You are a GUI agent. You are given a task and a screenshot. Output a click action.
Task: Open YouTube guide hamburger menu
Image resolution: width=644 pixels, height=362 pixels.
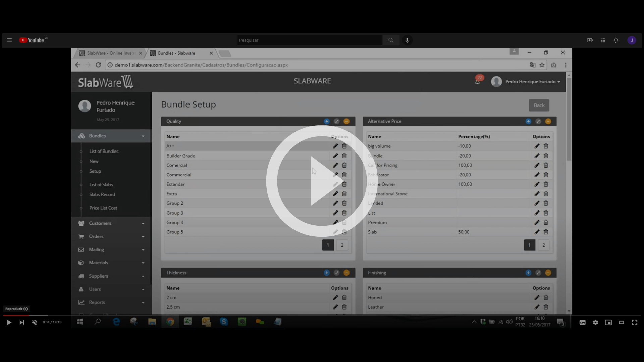(9, 40)
